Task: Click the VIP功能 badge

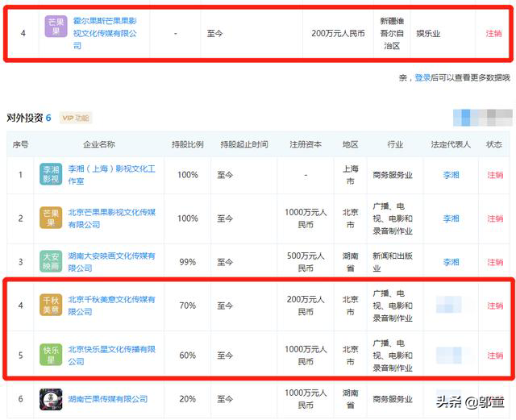Action: pos(76,118)
